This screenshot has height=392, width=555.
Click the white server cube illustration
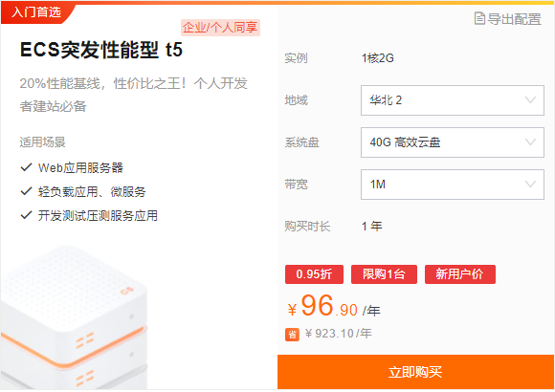point(74,317)
